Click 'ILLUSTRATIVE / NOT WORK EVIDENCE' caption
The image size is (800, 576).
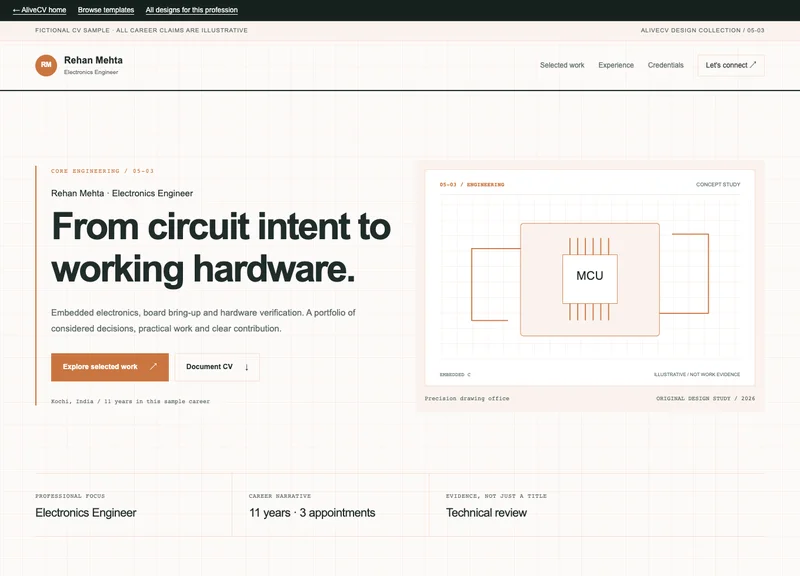(697, 374)
